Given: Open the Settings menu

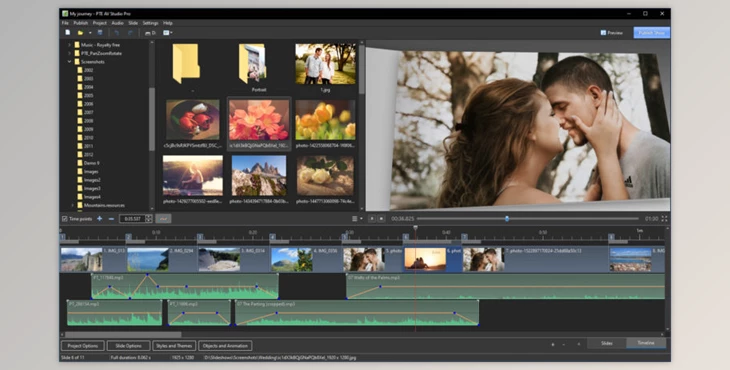Looking at the screenshot, I should pyautogui.click(x=150, y=23).
